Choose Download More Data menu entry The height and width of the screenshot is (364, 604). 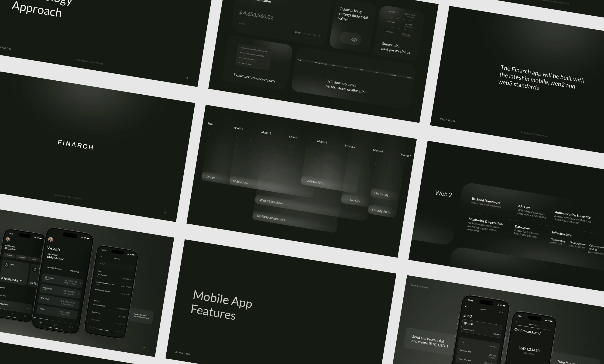[x=245, y=63]
